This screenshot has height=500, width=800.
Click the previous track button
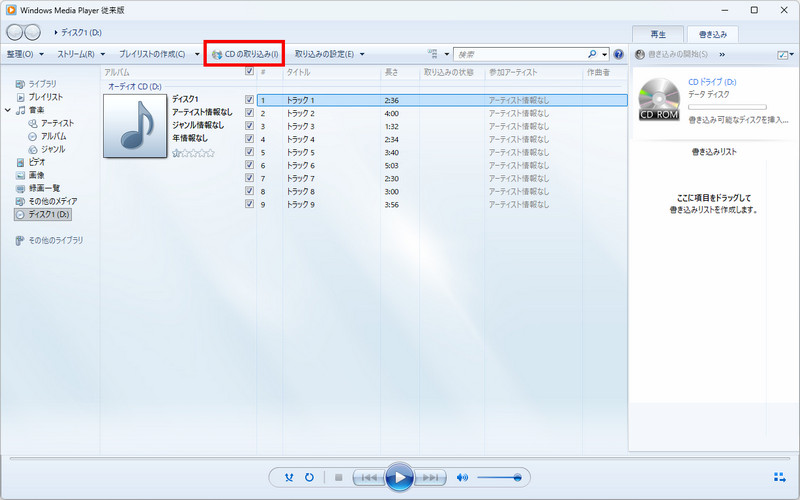click(x=369, y=478)
